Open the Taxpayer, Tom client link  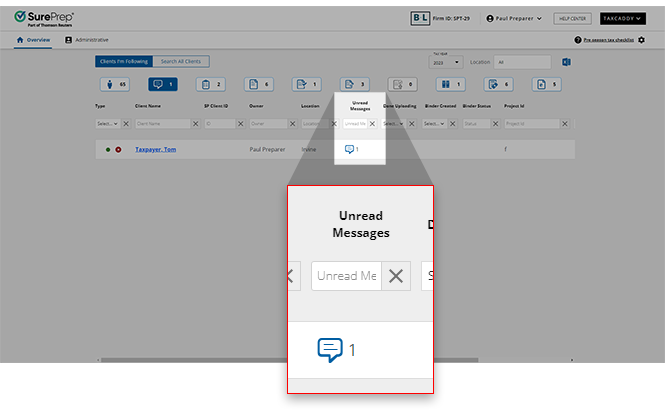[x=156, y=149]
